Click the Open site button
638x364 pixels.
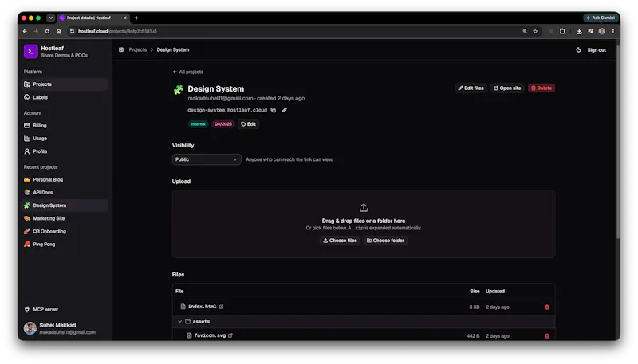507,88
